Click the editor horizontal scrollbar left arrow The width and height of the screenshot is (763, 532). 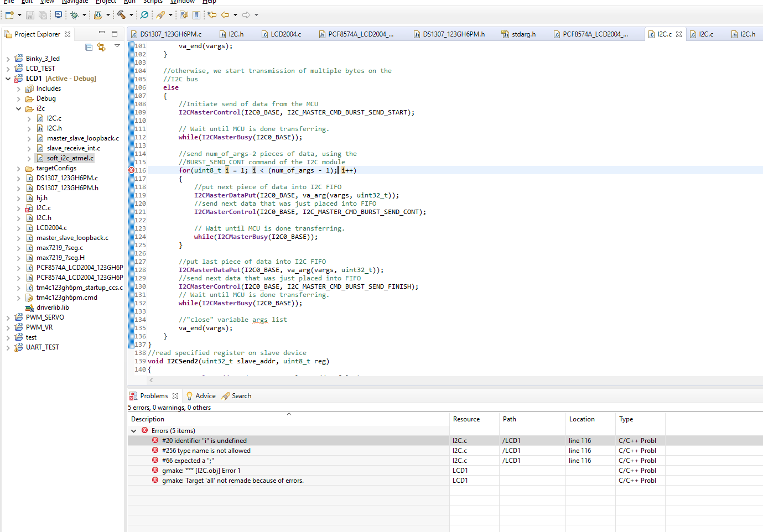151,380
